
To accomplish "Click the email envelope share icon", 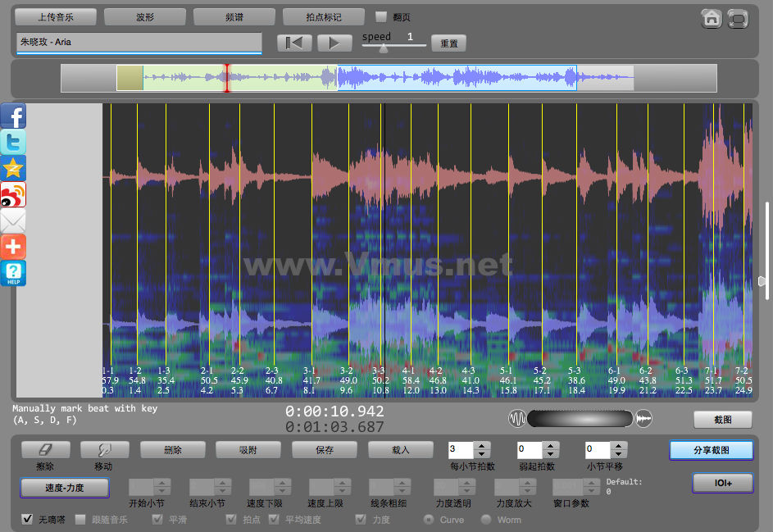I will click(13, 221).
